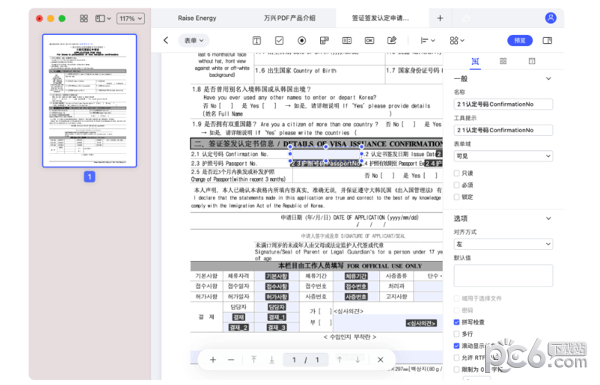The width and height of the screenshot is (600, 385).
Task: Close the page navigation bar
Action: pos(380,360)
